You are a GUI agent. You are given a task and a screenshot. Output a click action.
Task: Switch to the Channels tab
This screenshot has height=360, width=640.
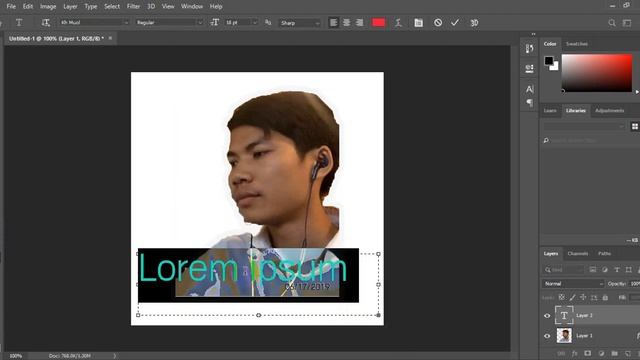(578, 253)
